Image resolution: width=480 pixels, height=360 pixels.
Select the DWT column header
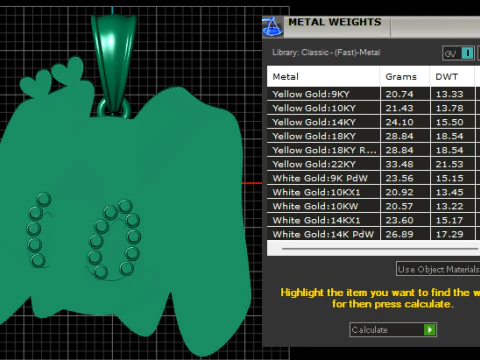452,77
